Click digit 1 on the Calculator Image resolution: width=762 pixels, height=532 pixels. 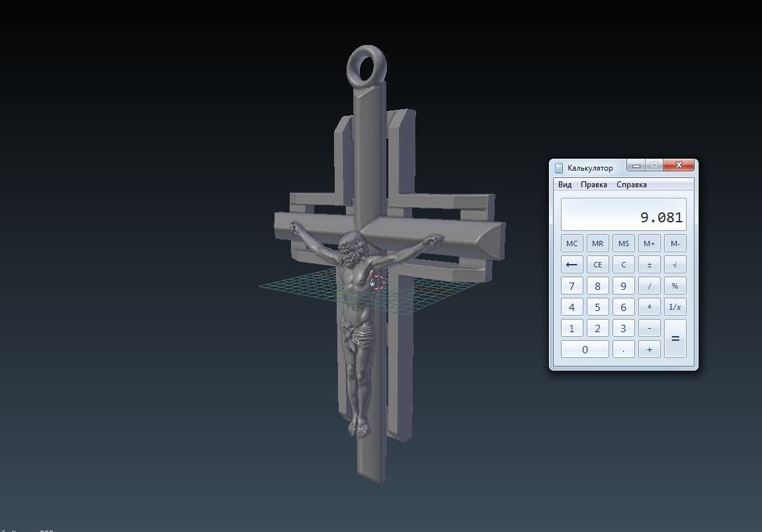tap(571, 328)
